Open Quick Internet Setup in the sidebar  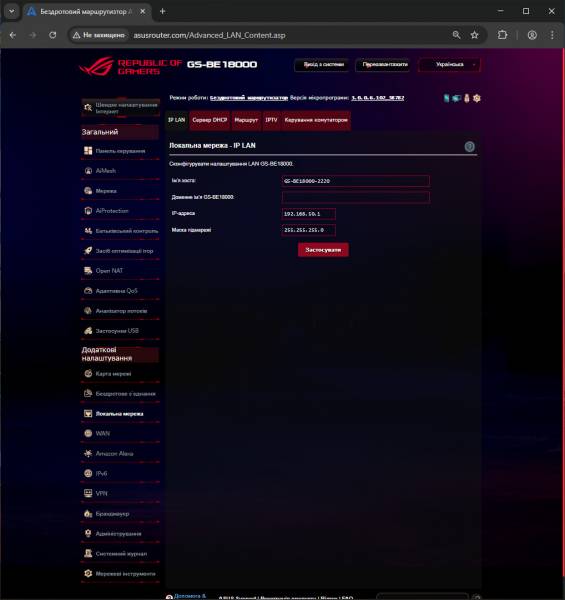coord(120,108)
